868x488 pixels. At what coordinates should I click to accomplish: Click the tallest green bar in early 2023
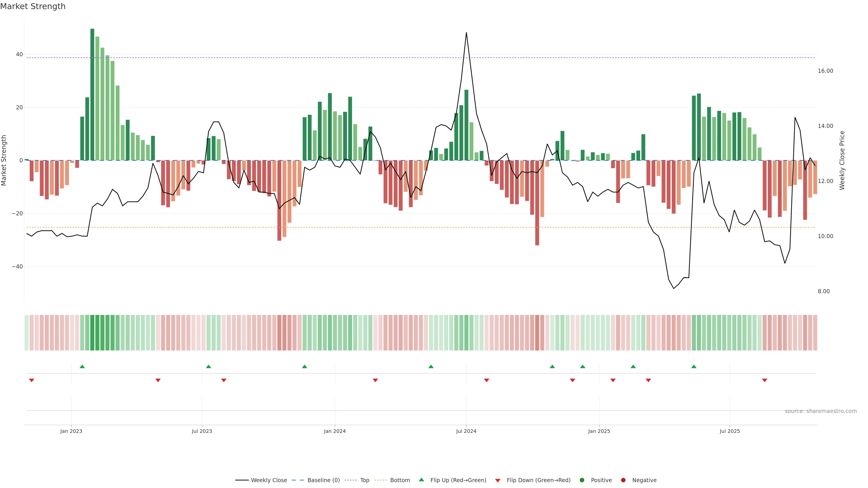coord(92,94)
